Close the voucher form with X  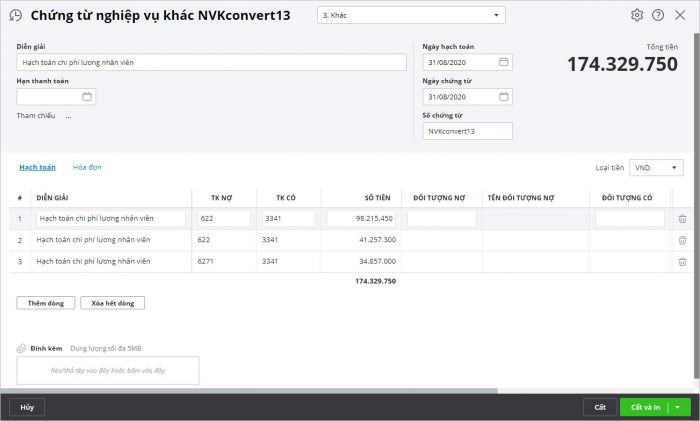680,15
